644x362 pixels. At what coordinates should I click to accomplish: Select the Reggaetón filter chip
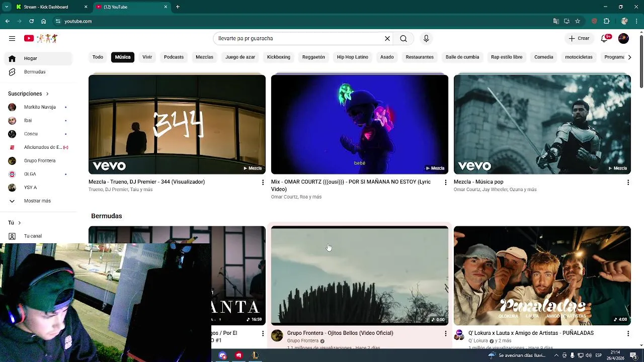(x=313, y=57)
